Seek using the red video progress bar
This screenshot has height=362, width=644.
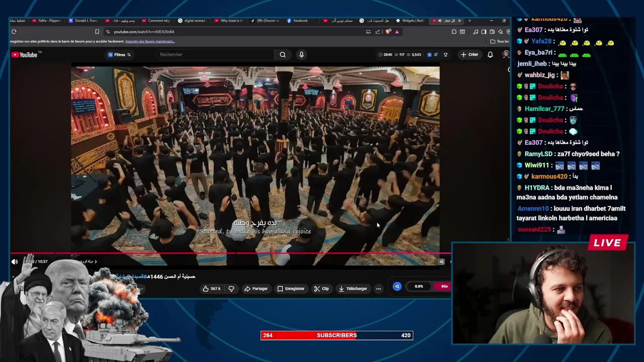(230, 253)
